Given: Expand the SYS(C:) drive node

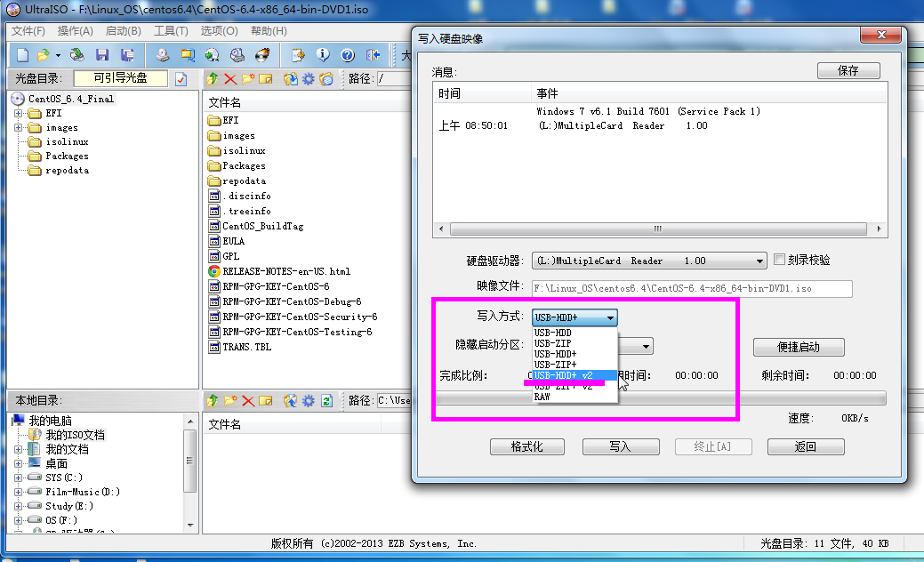Looking at the screenshot, I should tap(19, 478).
